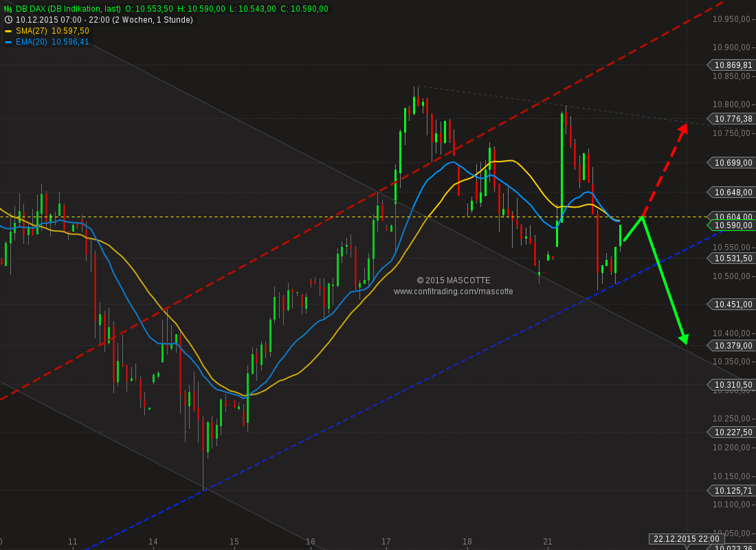Select the SMA(27) indicator label
This screenshot has width=756, height=550.
(x=32, y=31)
